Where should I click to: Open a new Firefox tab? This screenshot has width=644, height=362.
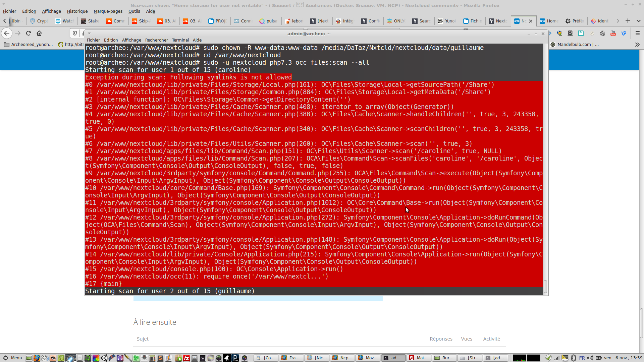pos(628,21)
